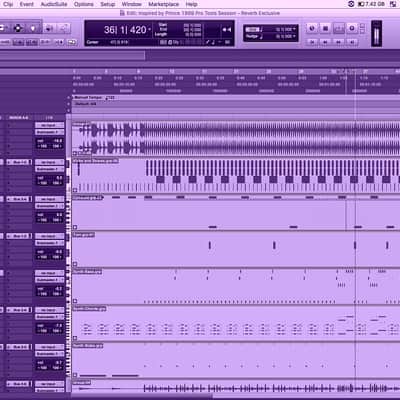The height and width of the screenshot is (400, 400).
Task: Click the second standalone toolbar button after the edit tools
Action: tap(64, 29)
